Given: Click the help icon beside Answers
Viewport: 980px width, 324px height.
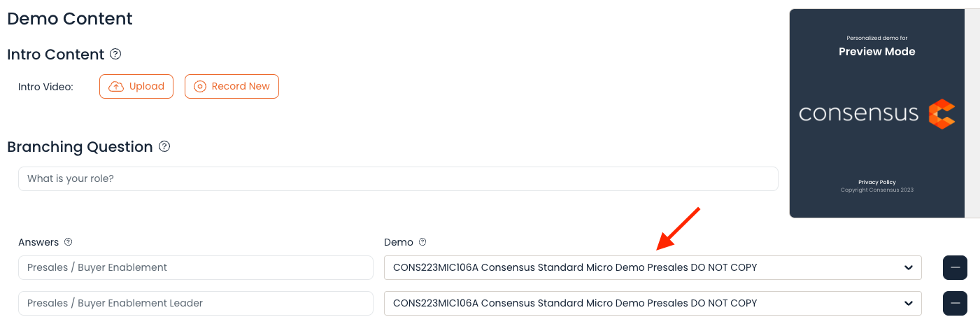Looking at the screenshot, I should tap(68, 242).
